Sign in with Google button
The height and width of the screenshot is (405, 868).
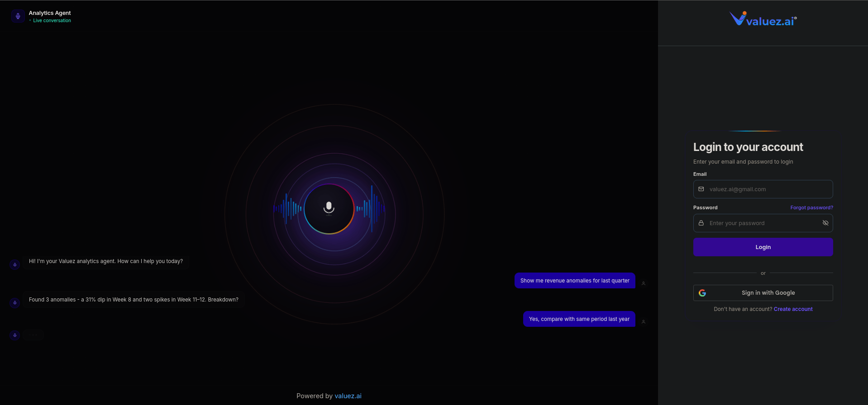[763, 293]
